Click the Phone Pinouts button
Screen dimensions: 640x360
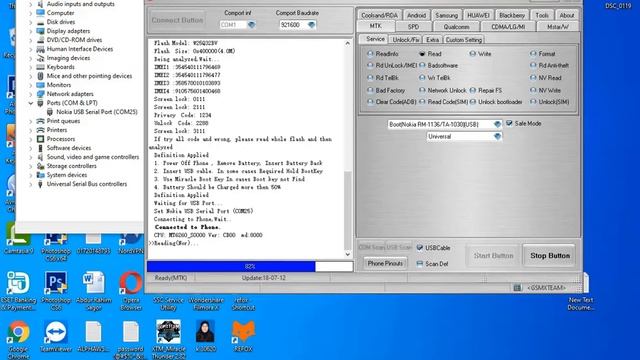point(385,263)
